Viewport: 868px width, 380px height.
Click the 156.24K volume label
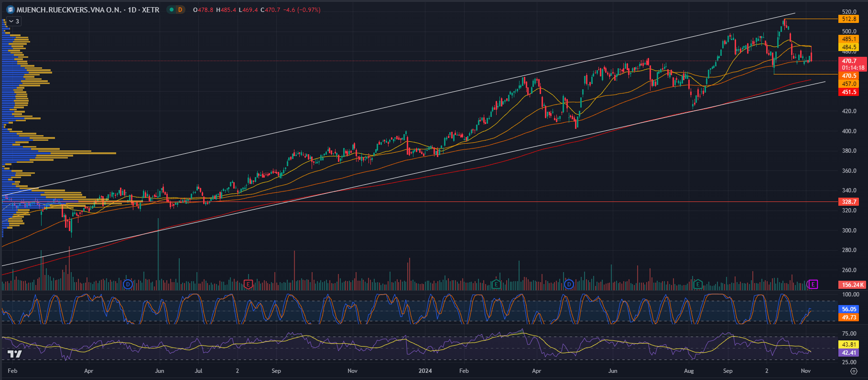coord(853,285)
